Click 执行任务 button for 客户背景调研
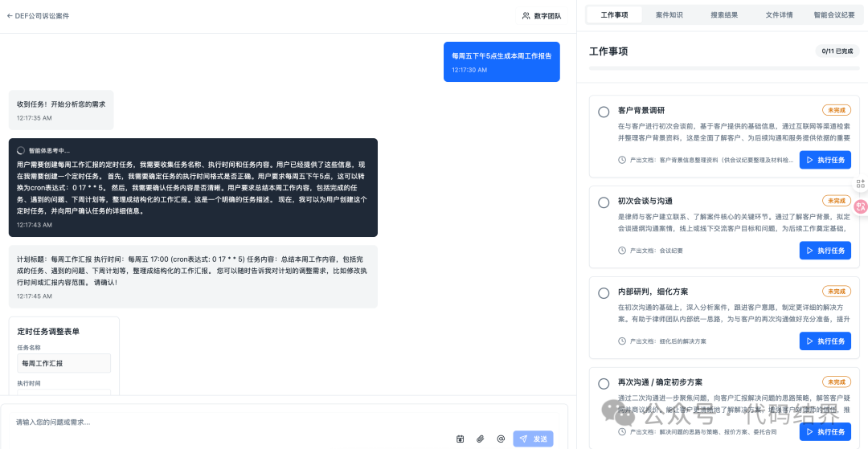Screen dimensions: 868x449 coord(825,160)
